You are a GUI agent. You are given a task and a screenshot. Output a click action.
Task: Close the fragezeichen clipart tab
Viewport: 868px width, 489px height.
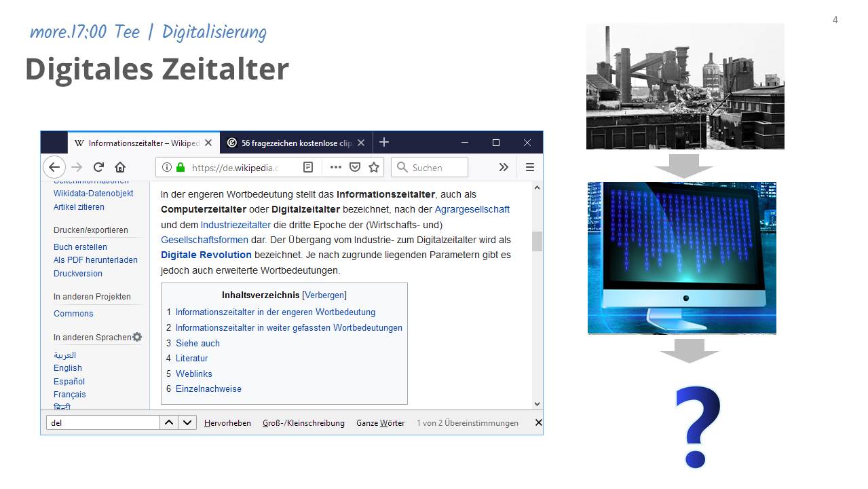point(361,143)
